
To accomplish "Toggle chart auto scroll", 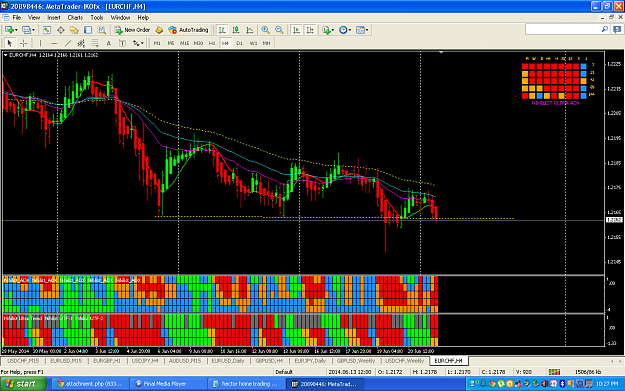I will tap(296, 30).
